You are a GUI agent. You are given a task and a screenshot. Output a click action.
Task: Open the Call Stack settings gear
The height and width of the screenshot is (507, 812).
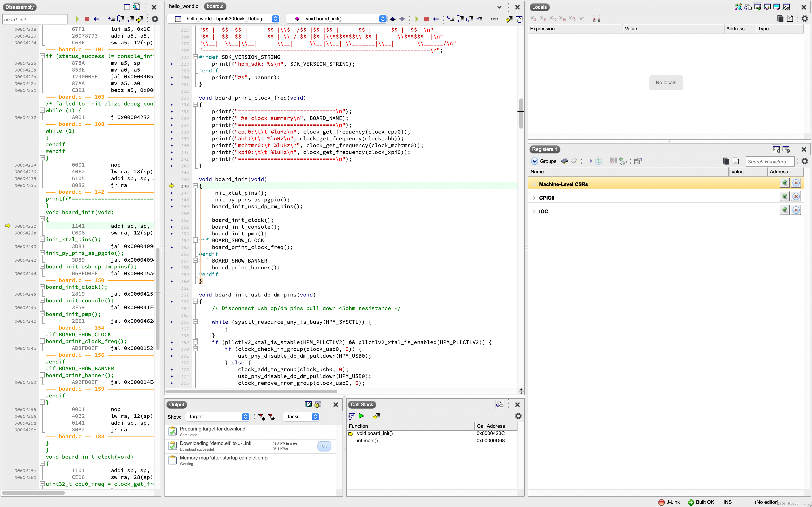click(x=518, y=416)
